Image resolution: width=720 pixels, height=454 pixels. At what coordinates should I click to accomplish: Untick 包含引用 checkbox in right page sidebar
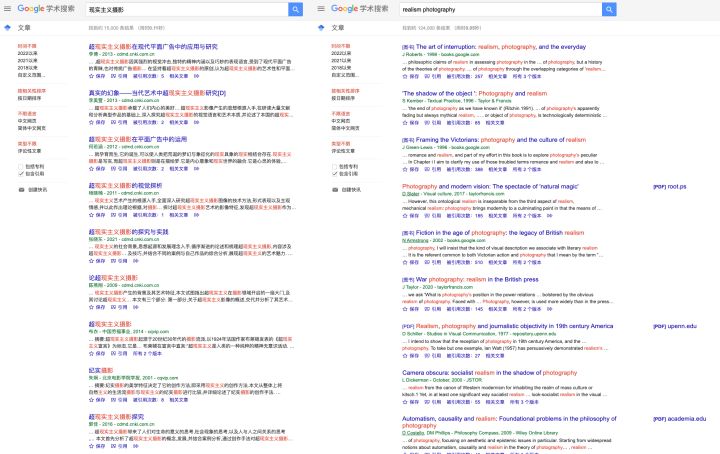[x=334, y=174]
